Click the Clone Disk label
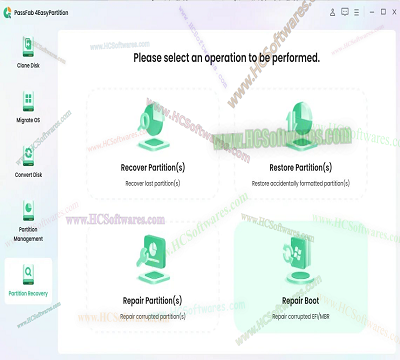Image resolution: width=400 pixels, height=360 pixels. coord(28,66)
